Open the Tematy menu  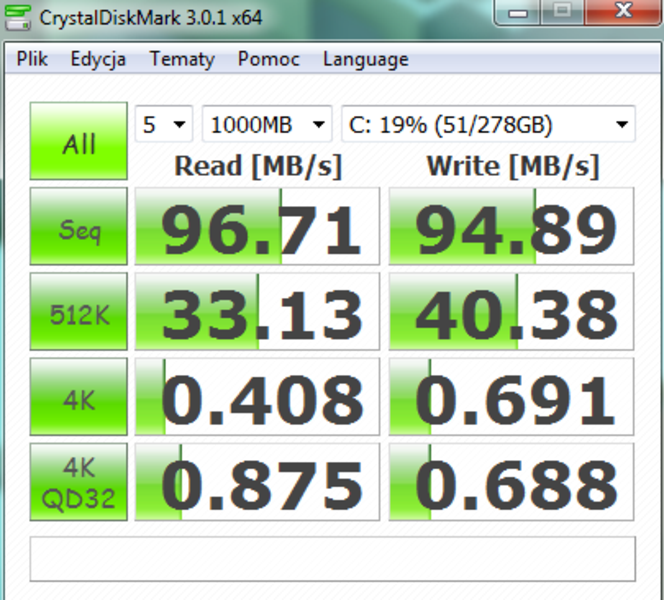[x=182, y=59]
